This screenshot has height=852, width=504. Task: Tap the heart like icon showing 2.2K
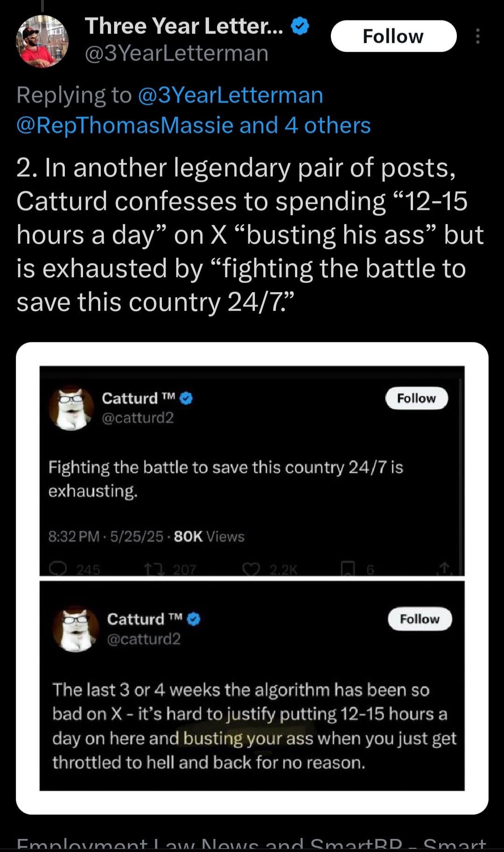(250, 569)
